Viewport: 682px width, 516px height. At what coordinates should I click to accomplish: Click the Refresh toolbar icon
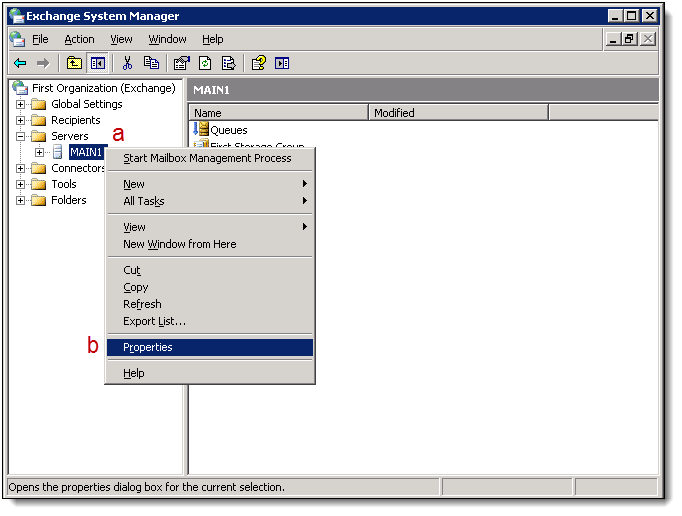205,64
